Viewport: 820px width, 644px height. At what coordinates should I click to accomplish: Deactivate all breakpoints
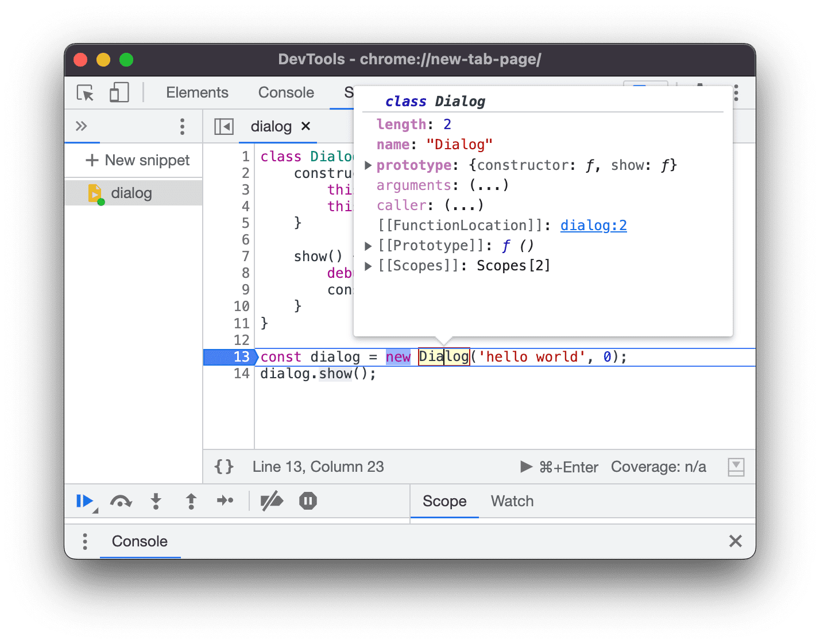[x=272, y=501]
